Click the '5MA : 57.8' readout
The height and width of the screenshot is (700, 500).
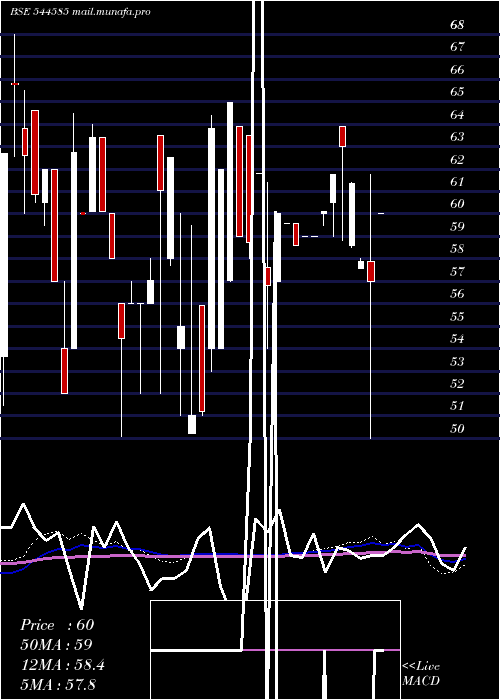58,684
